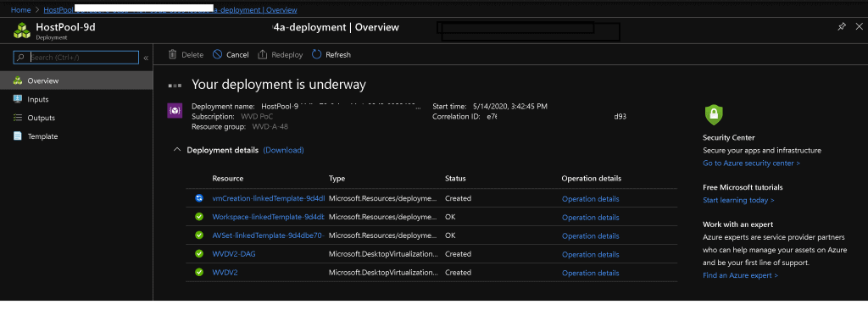Open the WVDV2 resource link
The height and width of the screenshot is (310, 868).
click(225, 273)
